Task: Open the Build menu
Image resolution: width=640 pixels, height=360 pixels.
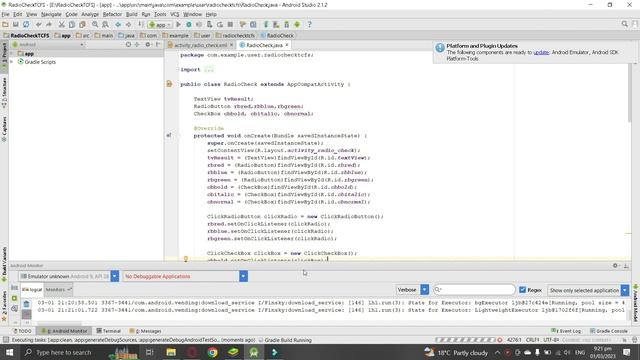Action: point(131,14)
